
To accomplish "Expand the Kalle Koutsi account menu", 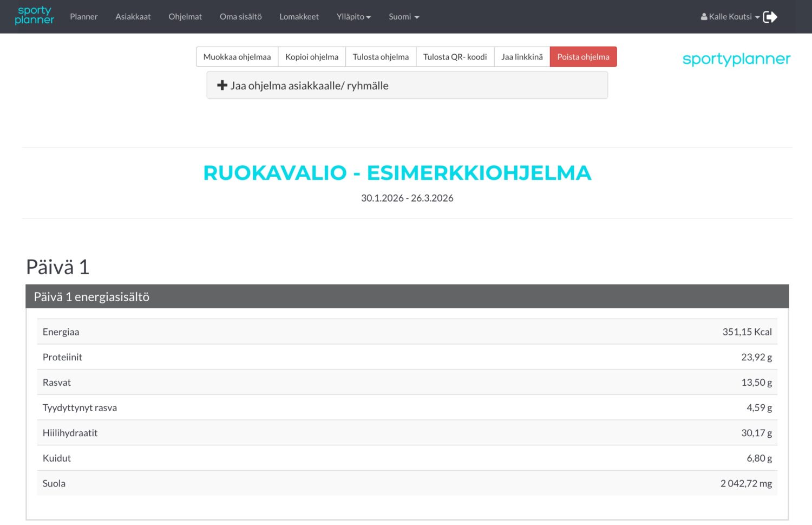I will (x=730, y=16).
